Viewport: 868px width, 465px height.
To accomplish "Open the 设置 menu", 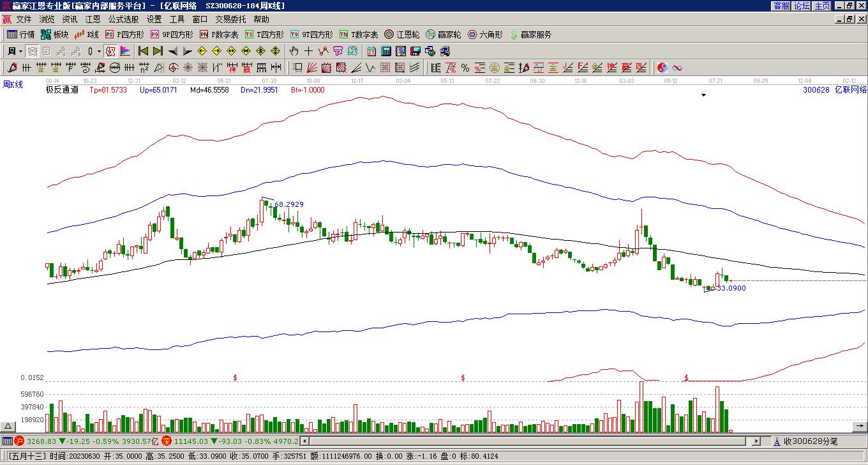I will (x=154, y=19).
